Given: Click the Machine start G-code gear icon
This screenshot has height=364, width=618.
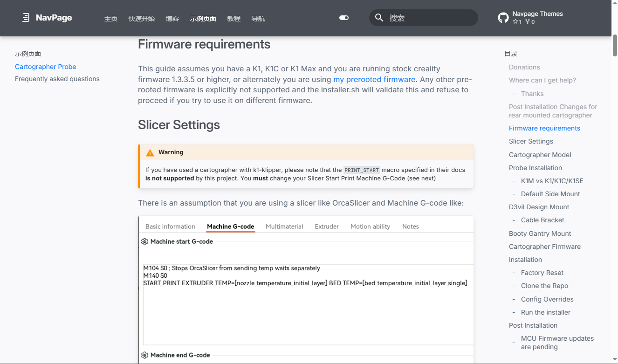Looking at the screenshot, I should click(144, 241).
